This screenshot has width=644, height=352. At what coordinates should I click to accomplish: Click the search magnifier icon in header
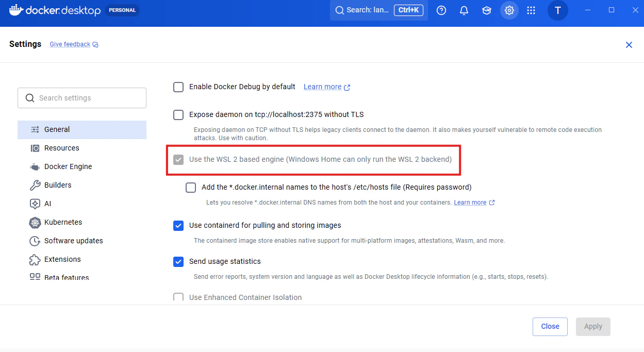(x=339, y=10)
